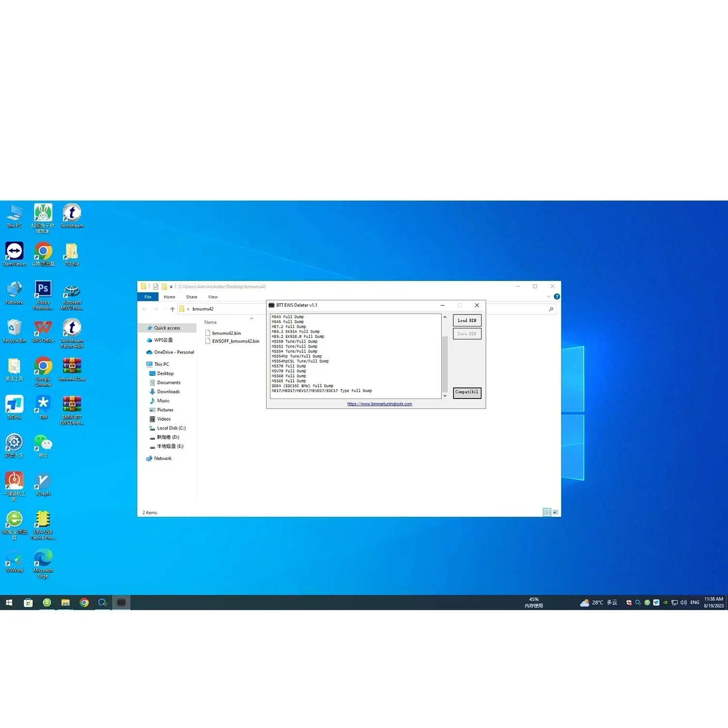Open the UPA-USB Device Programmer icon
The image size is (728, 728).
(x=43, y=525)
